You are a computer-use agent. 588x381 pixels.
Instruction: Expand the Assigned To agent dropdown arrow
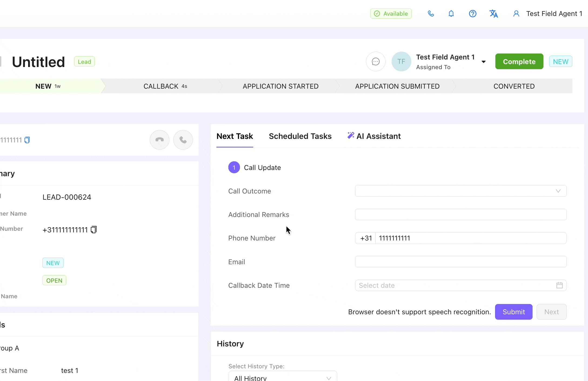484,62
